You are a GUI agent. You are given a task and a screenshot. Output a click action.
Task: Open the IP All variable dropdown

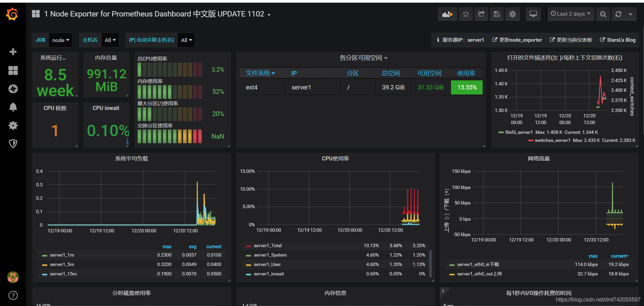tap(186, 40)
